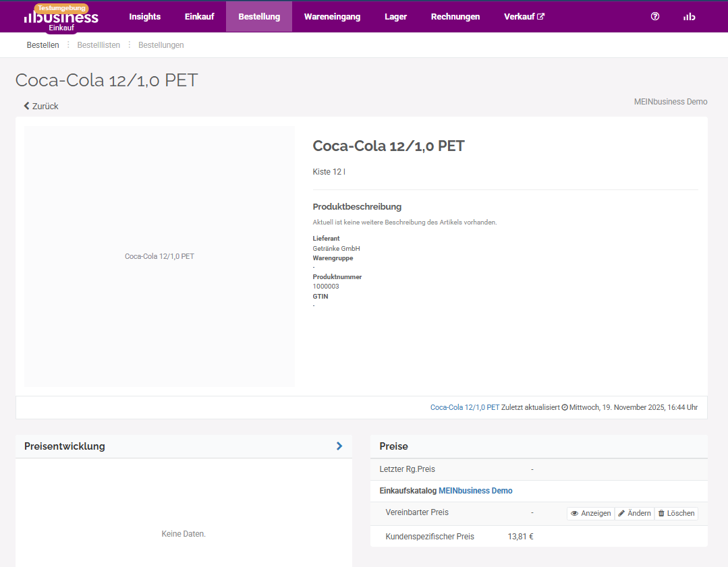728x567 pixels.
Task: Switch to the Bestellungen sub-tab
Action: point(161,45)
